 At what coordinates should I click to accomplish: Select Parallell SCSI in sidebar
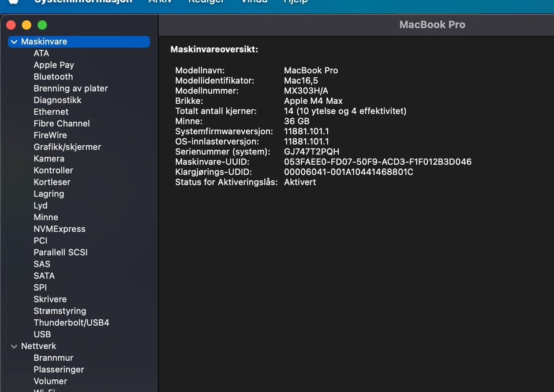pyautogui.click(x=61, y=252)
